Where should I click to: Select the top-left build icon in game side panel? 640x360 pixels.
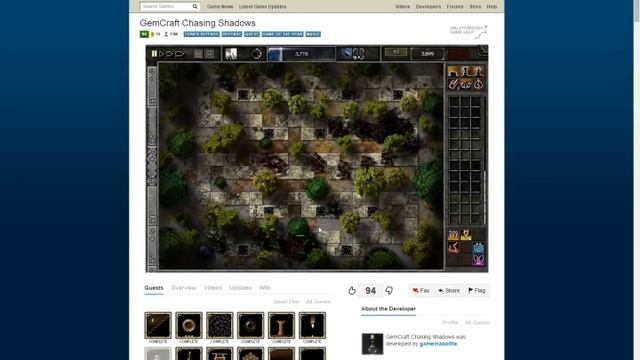click(x=453, y=71)
